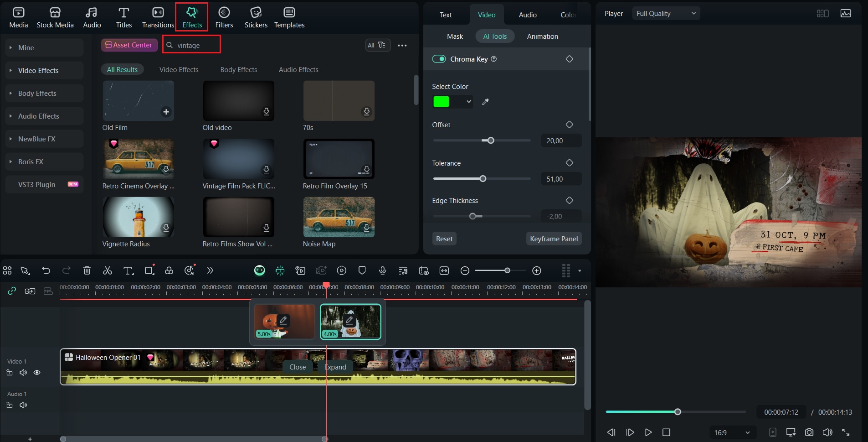
Task: Add keyframe for Offset
Action: (569, 125)
